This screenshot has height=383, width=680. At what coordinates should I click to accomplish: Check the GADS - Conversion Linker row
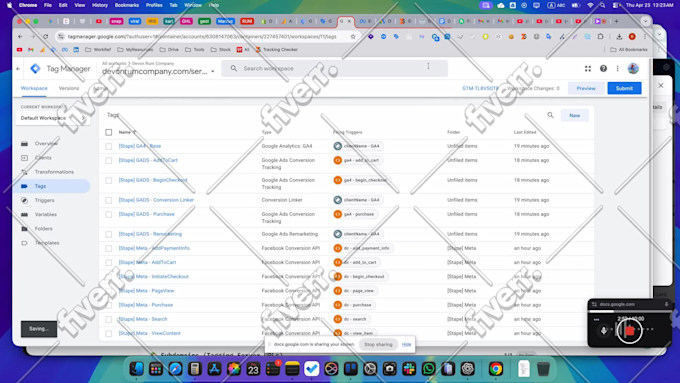[x=109, y=200]
